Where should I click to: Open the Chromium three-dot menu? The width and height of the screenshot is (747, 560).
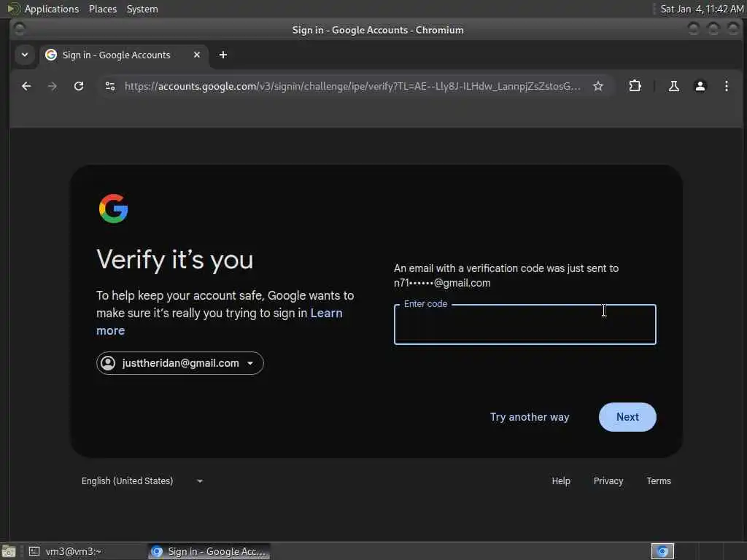click(726, 86)
